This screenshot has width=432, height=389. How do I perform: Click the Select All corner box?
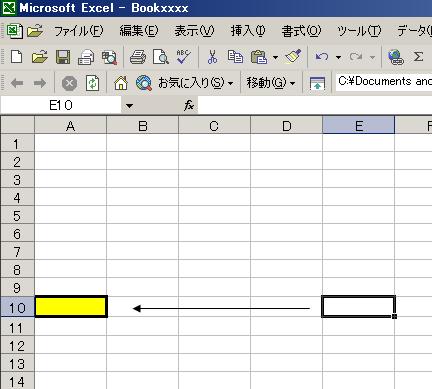pos(17,125)
